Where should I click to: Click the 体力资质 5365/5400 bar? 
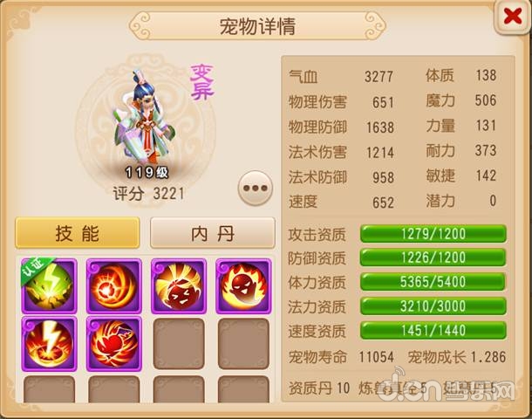pyautogui.click(x=433, y=281)
